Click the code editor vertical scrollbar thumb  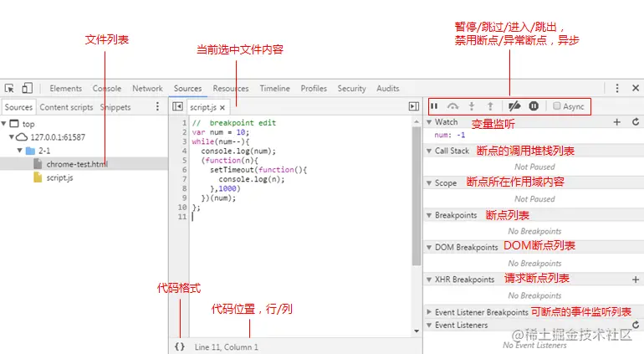[417, 196]
